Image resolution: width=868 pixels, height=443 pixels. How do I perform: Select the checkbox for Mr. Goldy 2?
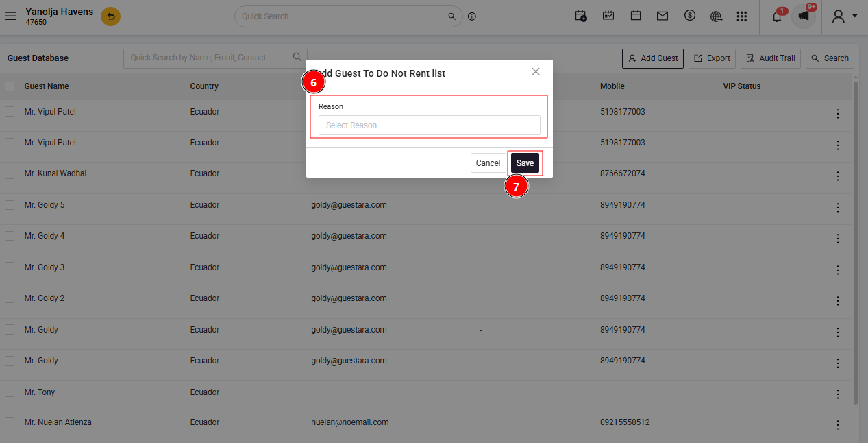tap(10, 298)
